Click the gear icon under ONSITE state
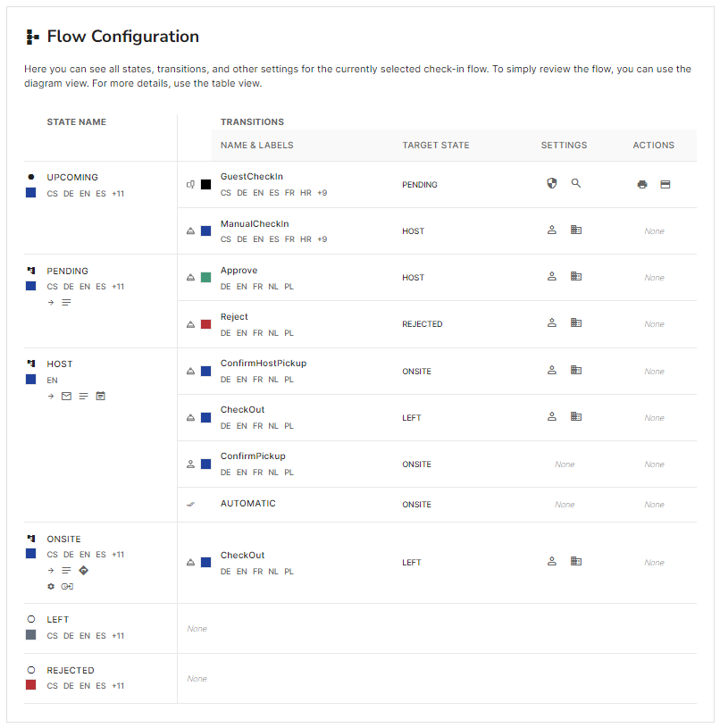720x728 pixels. click(x=51, y=586)
